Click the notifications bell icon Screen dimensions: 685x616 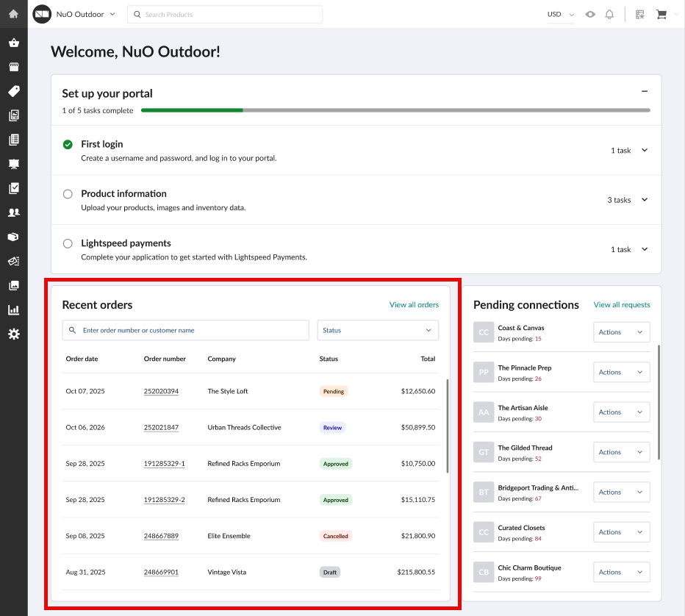(609, 14)
